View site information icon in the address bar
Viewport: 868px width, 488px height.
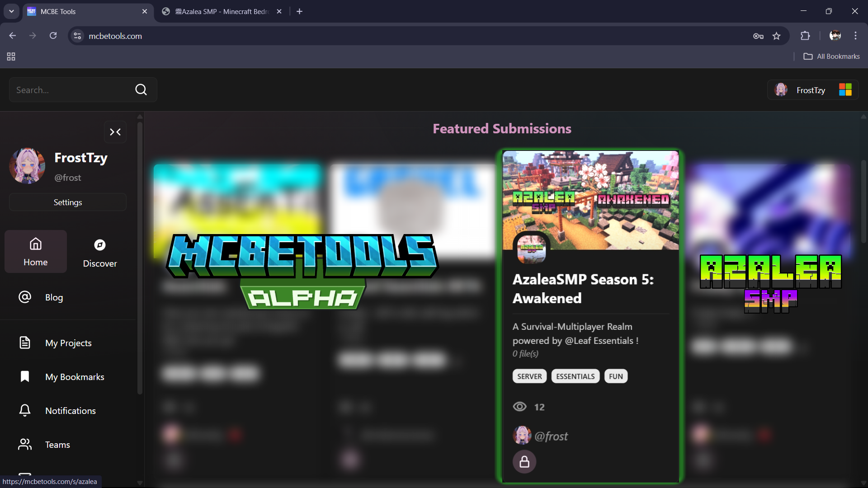point(78,36)
